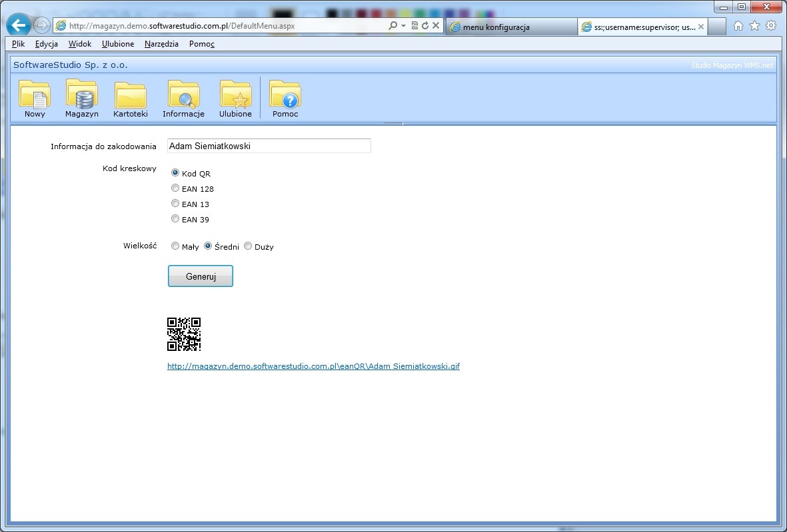The image size is (787, 532).
Task: Open the Pomoc help folder icon
Action: (285, 95)
